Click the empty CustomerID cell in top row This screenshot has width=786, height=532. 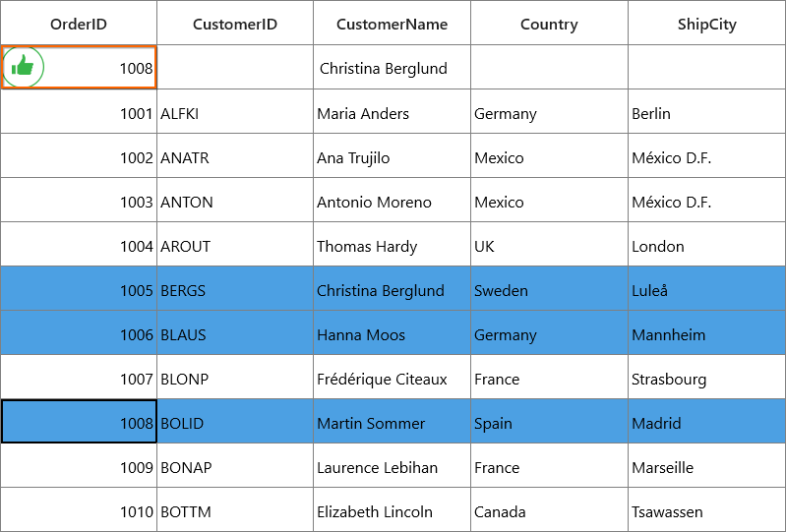click(x=235, y=68)
